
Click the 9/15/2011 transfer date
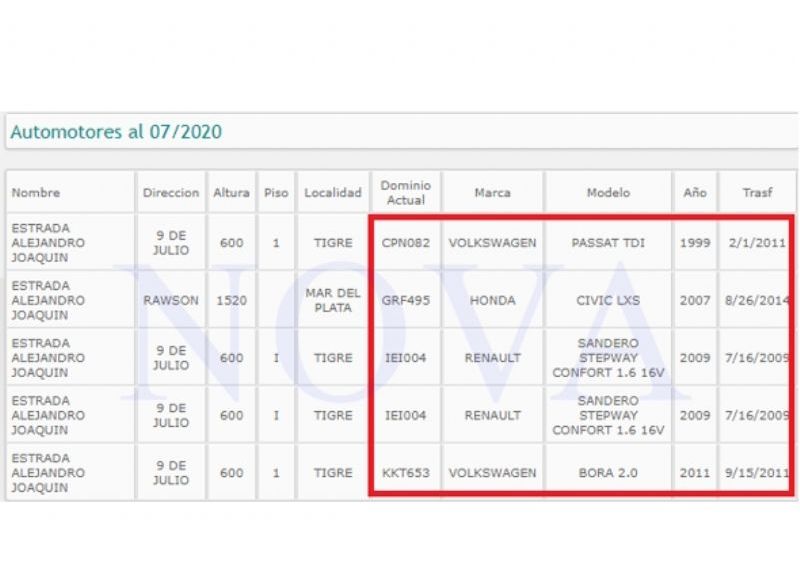(757, 473)
